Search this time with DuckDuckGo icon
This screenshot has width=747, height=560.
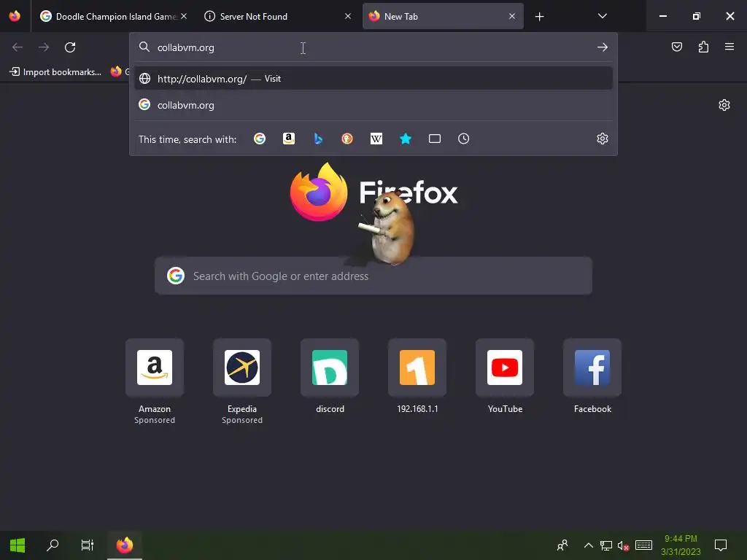347,139
